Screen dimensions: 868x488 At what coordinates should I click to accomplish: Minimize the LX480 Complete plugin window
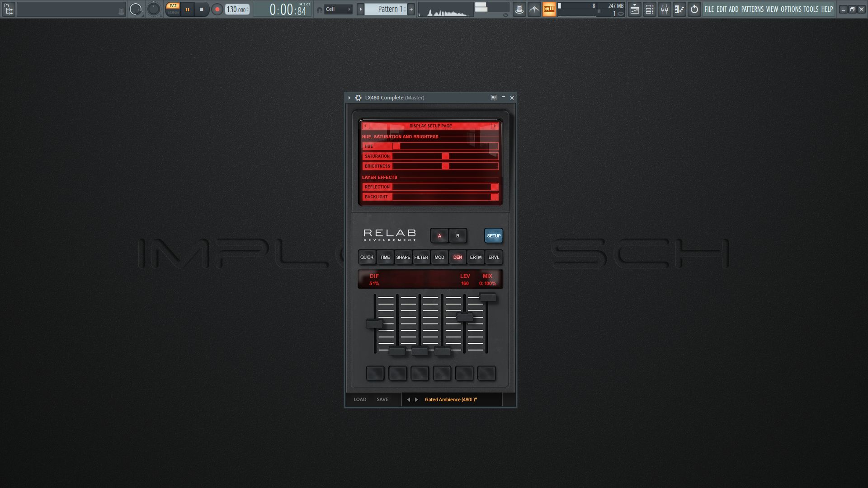point(503,97)
